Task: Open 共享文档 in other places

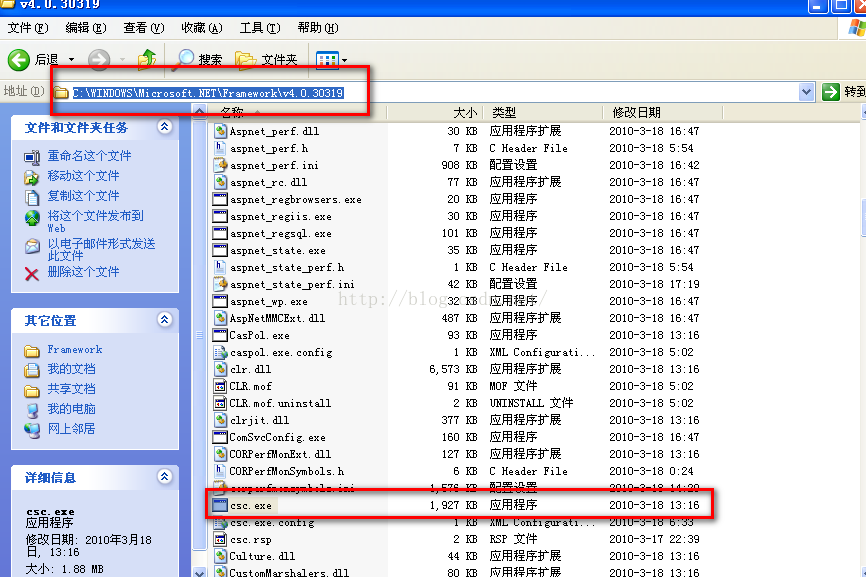Action: click(x=71, y=389)
